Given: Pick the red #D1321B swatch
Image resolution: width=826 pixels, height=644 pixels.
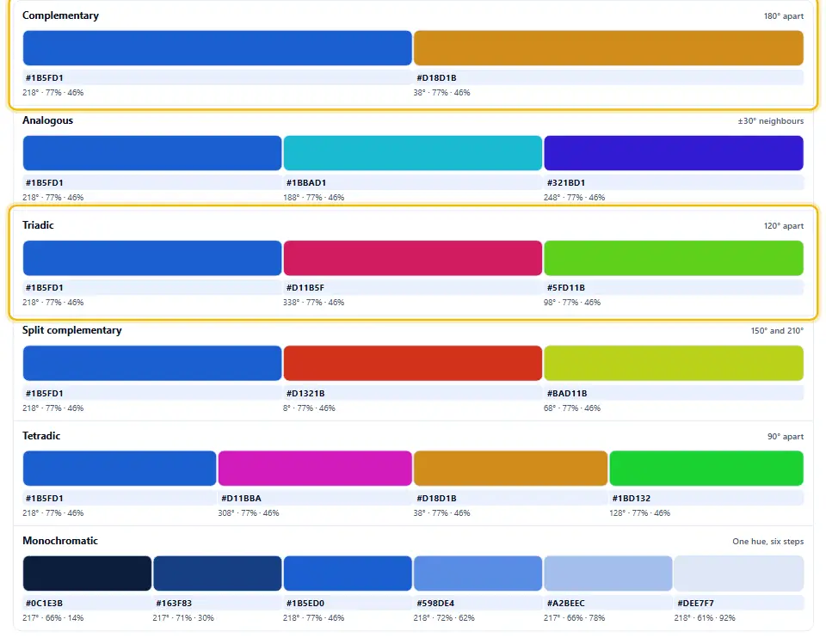Looking at the screenshot, I should click(x=412, y=363).
